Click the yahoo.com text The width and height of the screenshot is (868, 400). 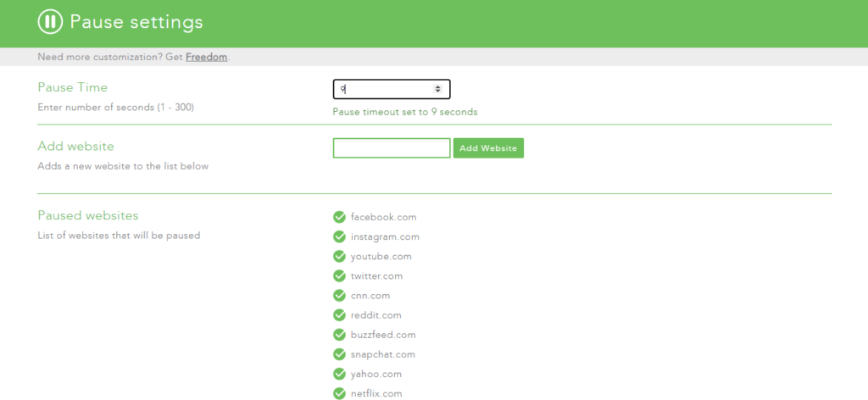tap(376, 375)
